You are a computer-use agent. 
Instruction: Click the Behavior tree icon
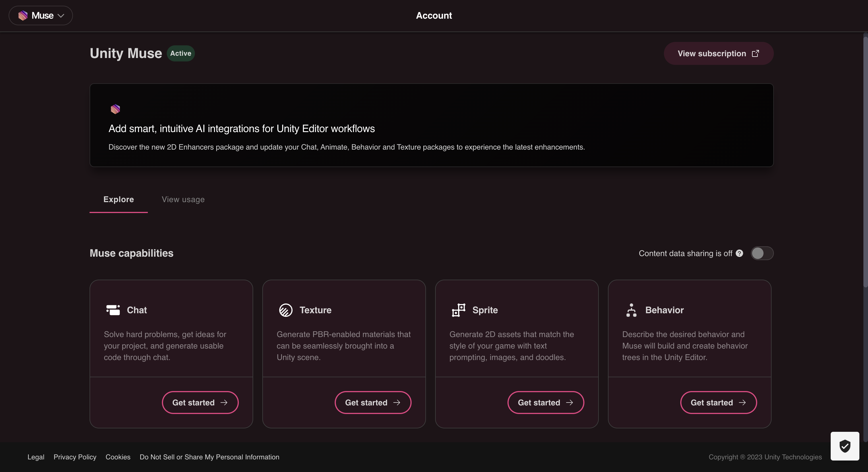pos(631,310)
